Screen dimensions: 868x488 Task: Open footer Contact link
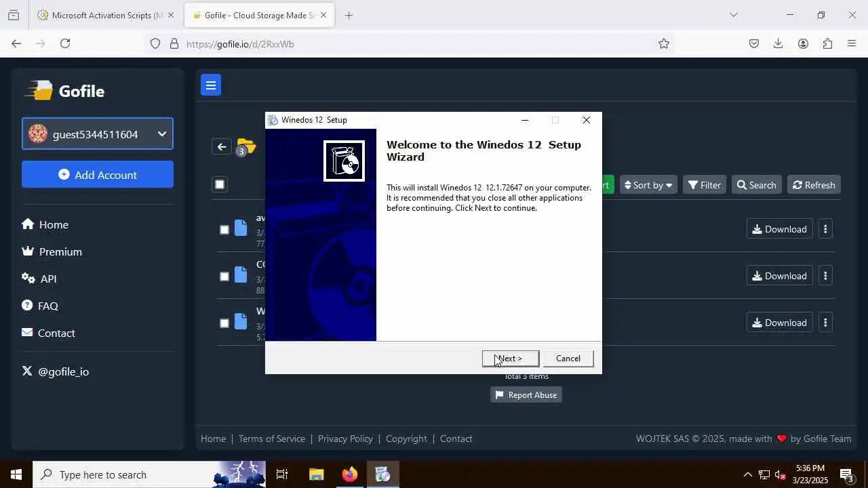pyautogui.click(x=456, y=439)
